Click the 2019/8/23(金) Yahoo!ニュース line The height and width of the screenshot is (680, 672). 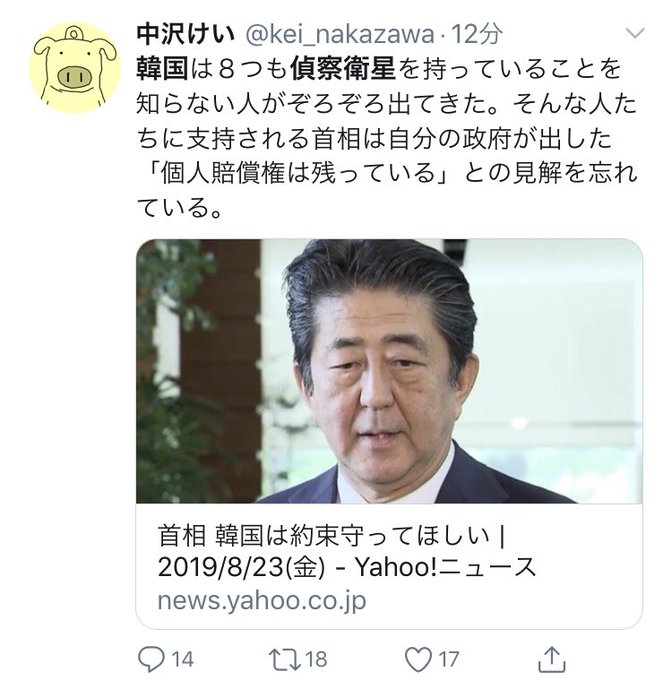click(347, 568)
